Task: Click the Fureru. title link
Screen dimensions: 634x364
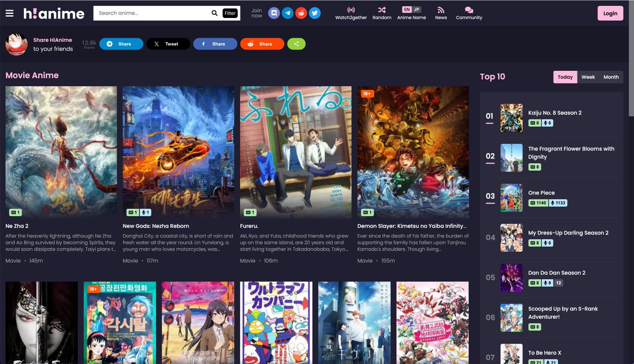Action: 249,226
